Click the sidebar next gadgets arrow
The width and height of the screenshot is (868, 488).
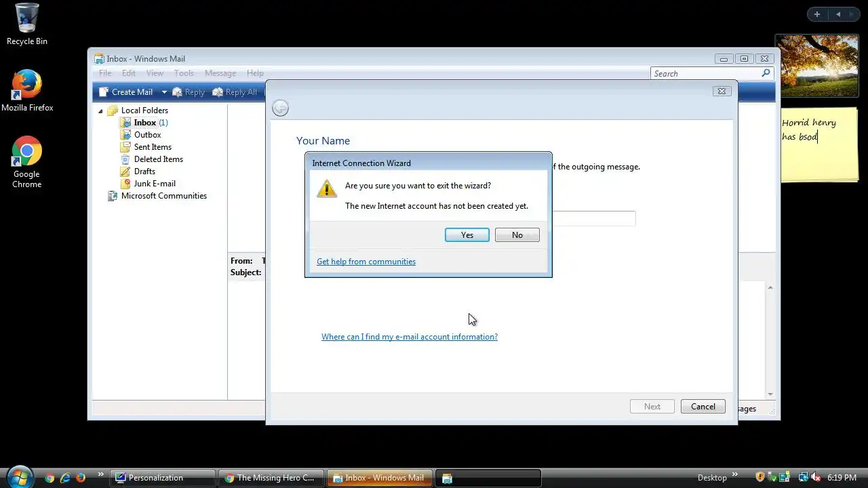[852, 14]
